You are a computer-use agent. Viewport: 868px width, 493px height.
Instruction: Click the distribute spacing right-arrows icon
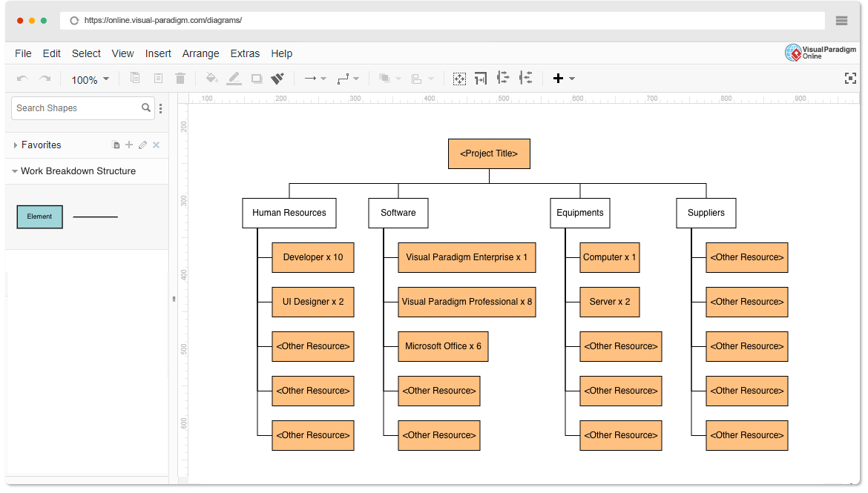click(x=503, y=78)
